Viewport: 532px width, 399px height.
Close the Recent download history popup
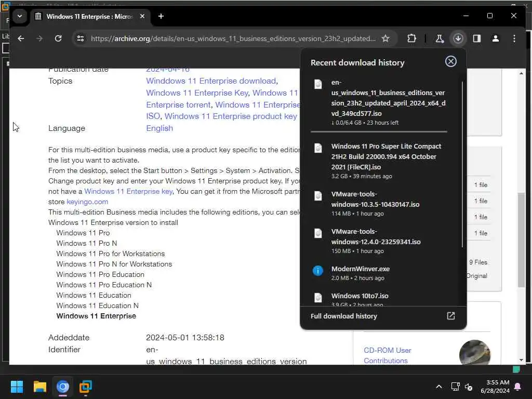click(450, 61)
